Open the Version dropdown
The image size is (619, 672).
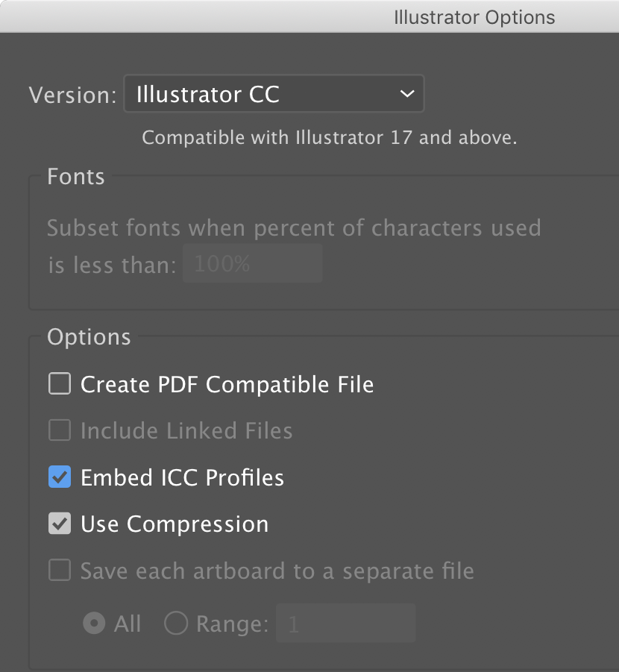coord(274,94)
